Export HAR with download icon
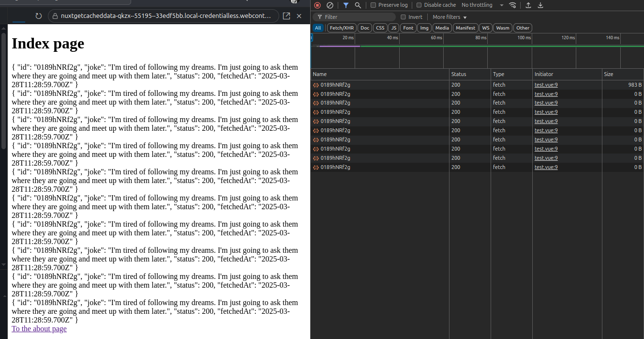This screenshot has height=339, width=644. pos(540,5)
